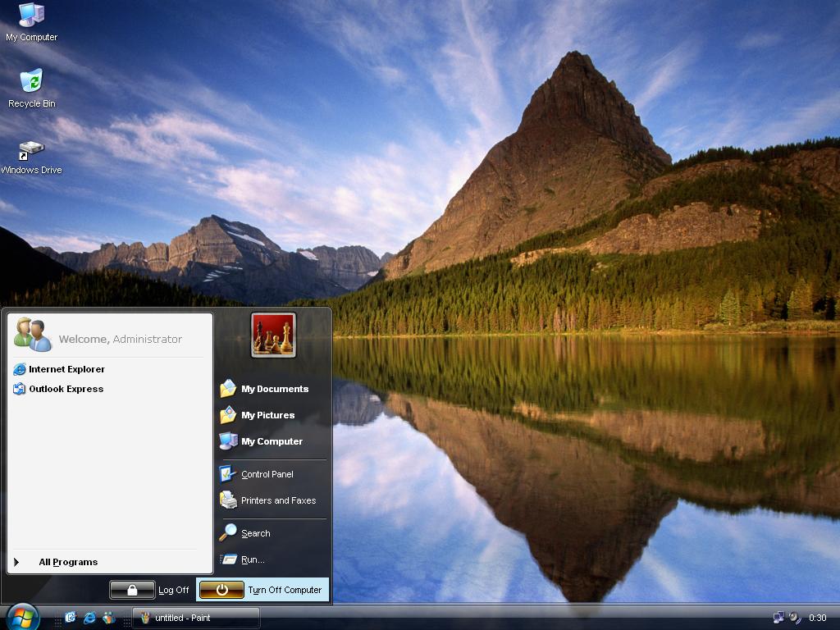Open Recycle Bin on the desktop

pyautogui.click(x=31, y=82)
